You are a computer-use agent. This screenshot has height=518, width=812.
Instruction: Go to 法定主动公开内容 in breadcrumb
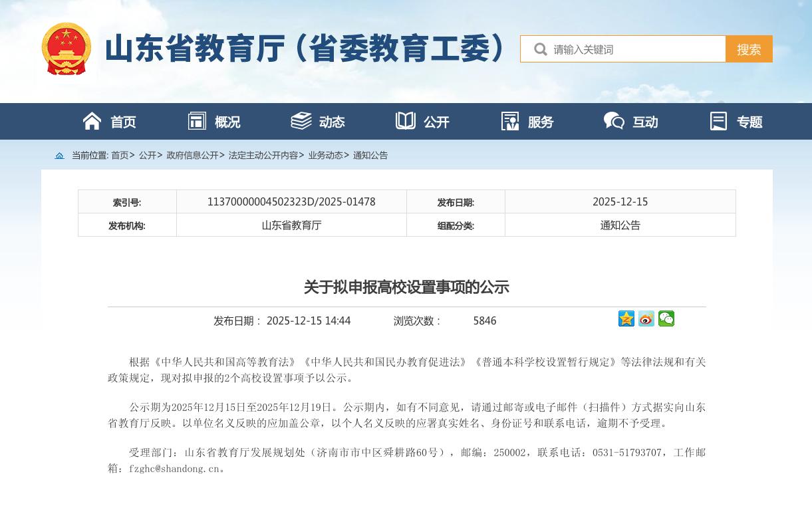[263, 156]
